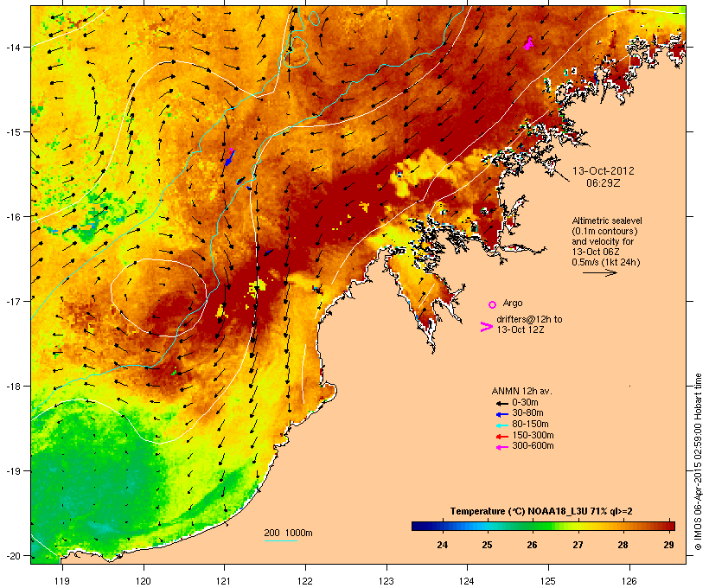Click the colorbar tick label 24
This screenshot has height=588, width=709.
click(442, 545)
